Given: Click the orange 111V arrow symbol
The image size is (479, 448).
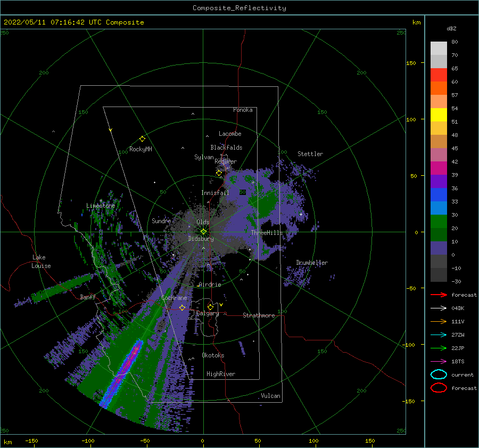Looking at the screenshot, I should (x=439, y=321).
